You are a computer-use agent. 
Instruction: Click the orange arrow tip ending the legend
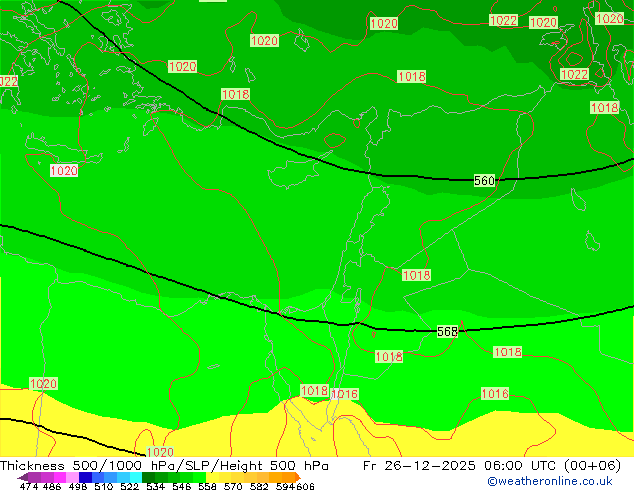298,477
